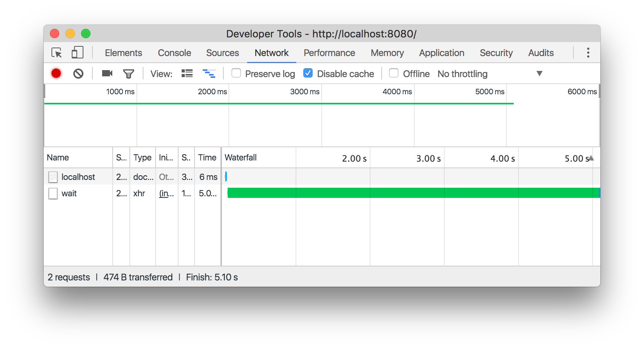Screen dimensions: 644x349
Task: Click the 6 ms time cell
Action: coord(208,177)
